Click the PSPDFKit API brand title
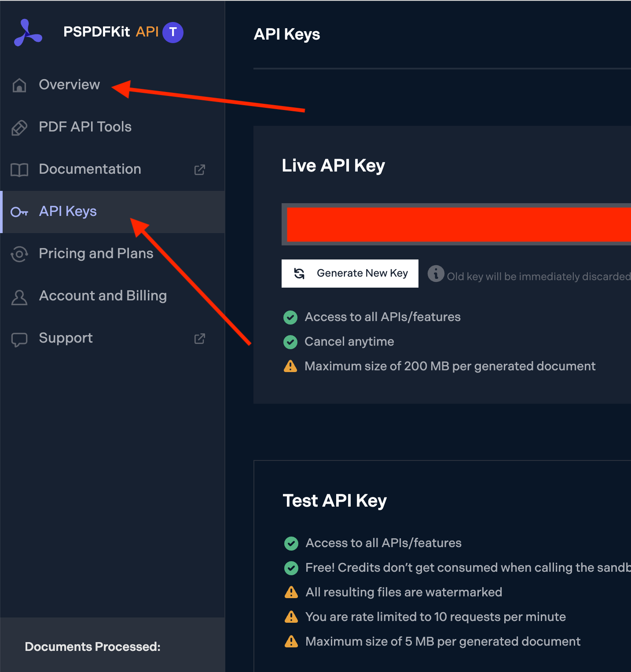 click(x=111, y=32)
